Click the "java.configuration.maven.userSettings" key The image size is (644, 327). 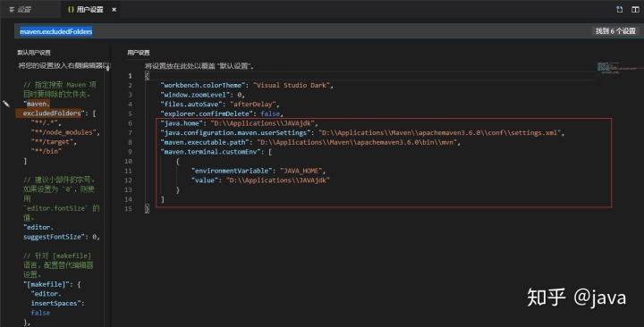coord(236,132)
